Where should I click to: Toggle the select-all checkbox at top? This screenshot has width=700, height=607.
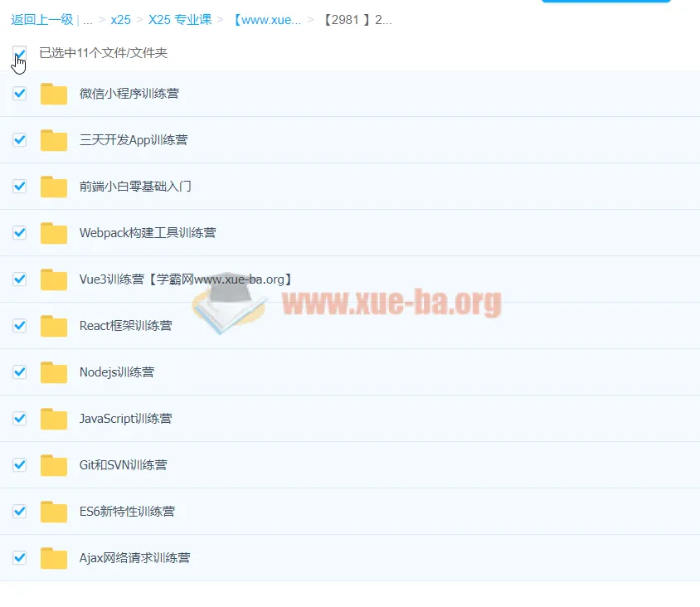point(19,53)
